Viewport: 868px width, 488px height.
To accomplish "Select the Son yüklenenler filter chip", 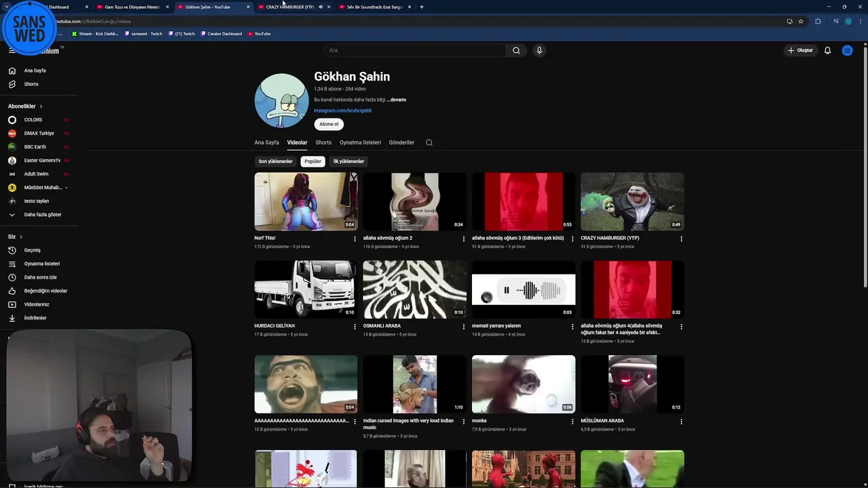I will 275,161.
